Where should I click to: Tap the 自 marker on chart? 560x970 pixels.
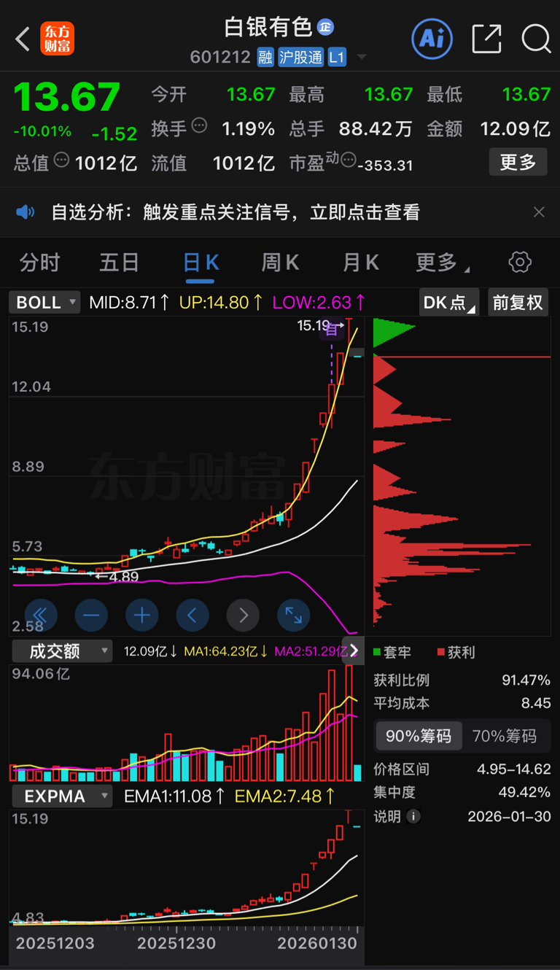click(330, 330)
